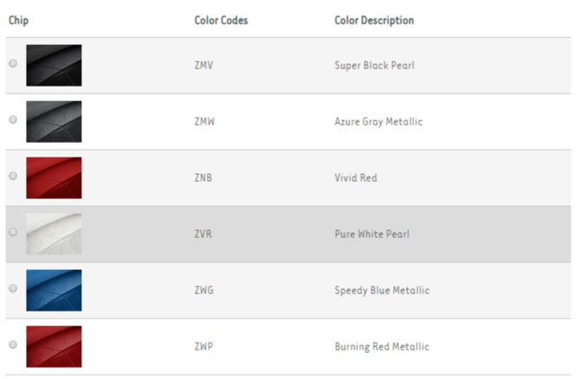The width and height of the screenshot is (588, 379).
Task: Click the ZMV color code
Action: click(205, 66)
